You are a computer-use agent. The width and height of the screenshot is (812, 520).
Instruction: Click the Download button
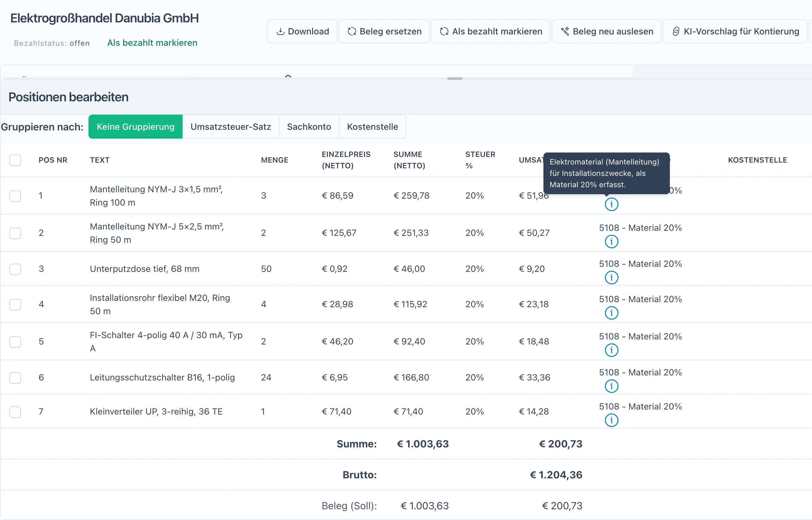302,31
